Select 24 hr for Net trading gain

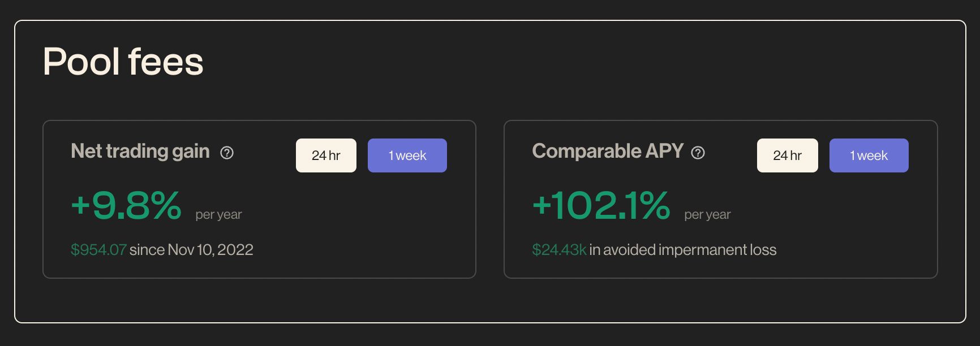[326, 155]
